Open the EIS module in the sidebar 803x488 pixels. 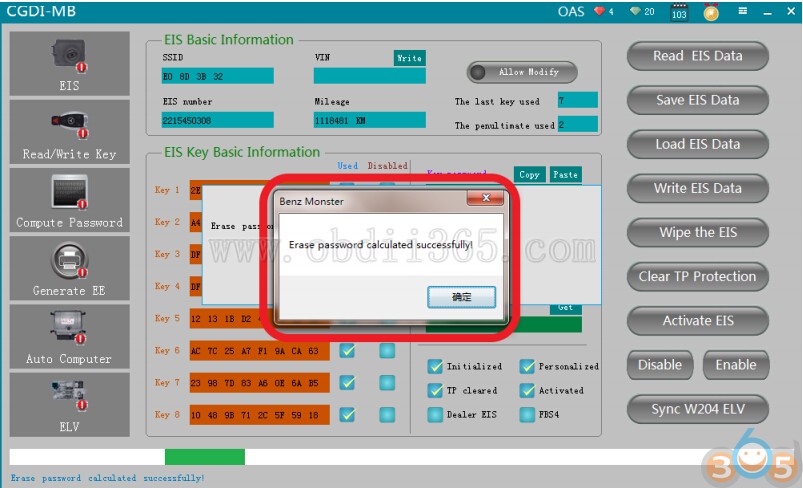click(69, 63)
